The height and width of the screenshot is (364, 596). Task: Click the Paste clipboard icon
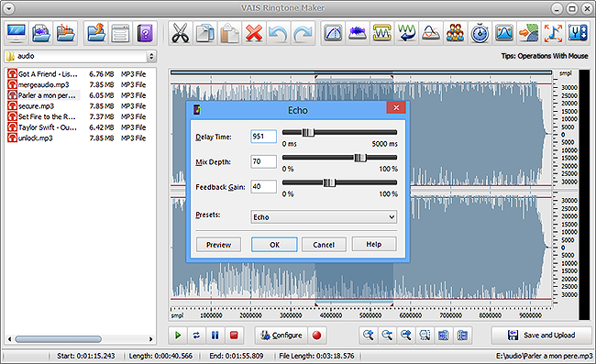[x=229, y=33]
